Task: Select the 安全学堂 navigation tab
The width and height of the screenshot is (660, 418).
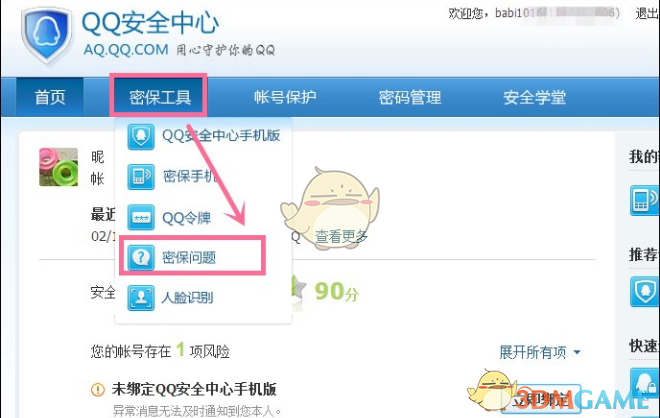Action: (535, 97)
